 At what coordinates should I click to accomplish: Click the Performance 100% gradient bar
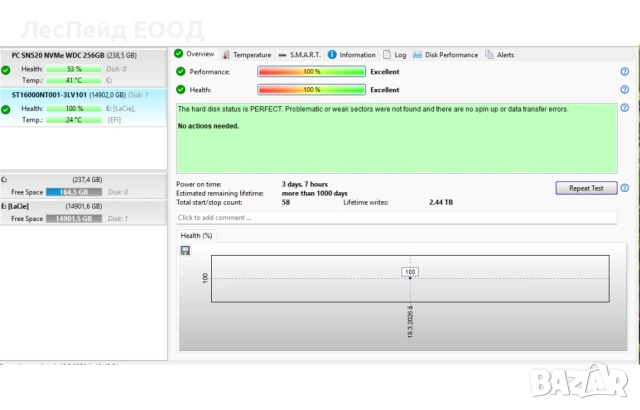point(311,72)
